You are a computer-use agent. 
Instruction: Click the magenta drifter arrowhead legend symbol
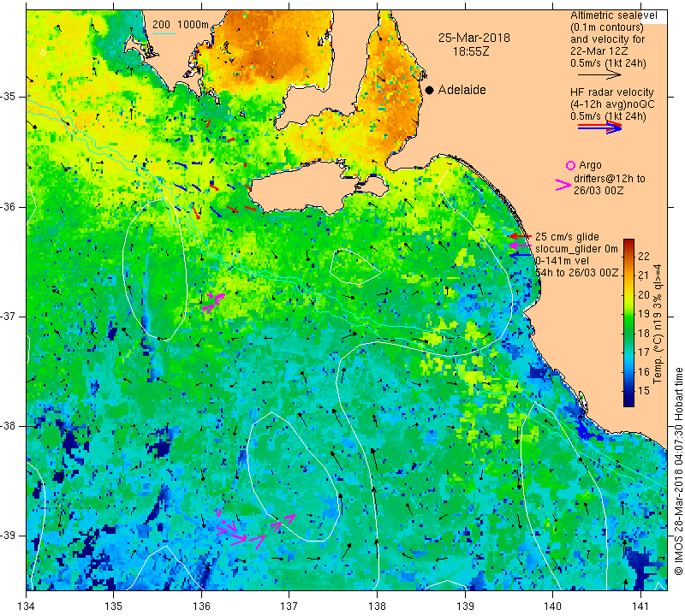(563, 185)
